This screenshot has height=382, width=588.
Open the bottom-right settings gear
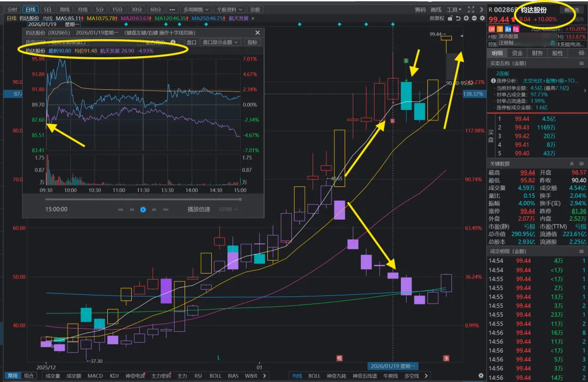[x=481, y=375]
